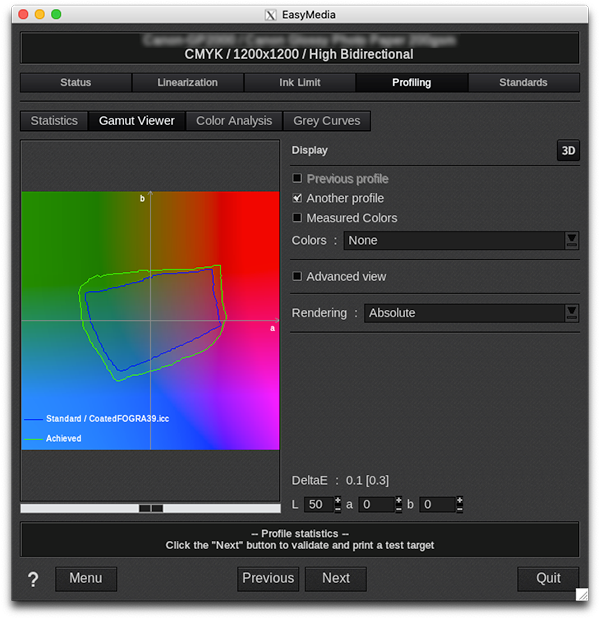This screenshot has width=600, height=618.
Task: Switch to the Color Analysis tab
Action: 234,121
